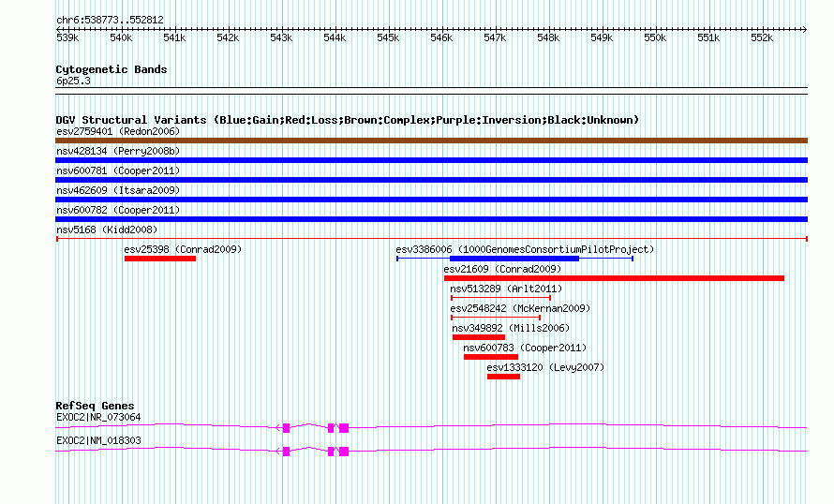This screenshot has width=834, height=504.
Task: Click the 549k ruler position
Action: pyautogui.click(x=602, y=37)
